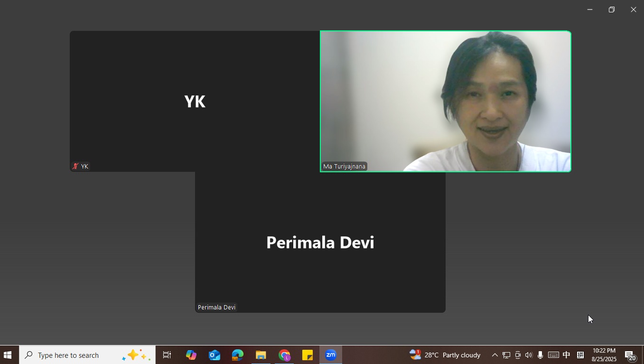Screen dimensions: 644x364
Task: Open the notification center with 20 notifications
Action: click(x=630, y=355)
